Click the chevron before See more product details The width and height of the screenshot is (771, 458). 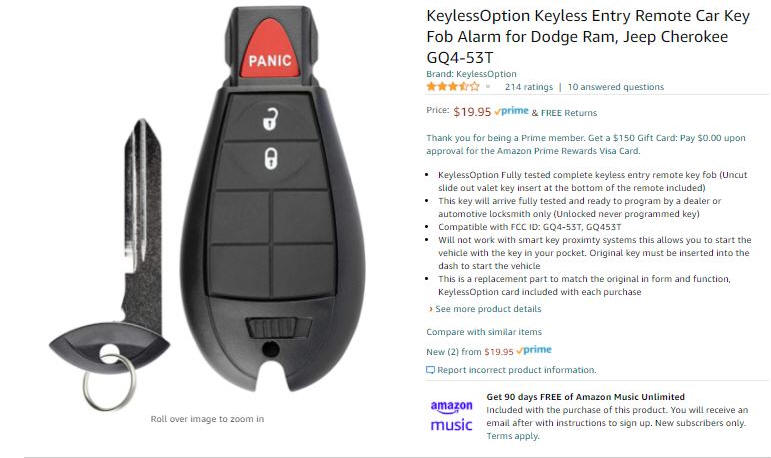(431, 309)
